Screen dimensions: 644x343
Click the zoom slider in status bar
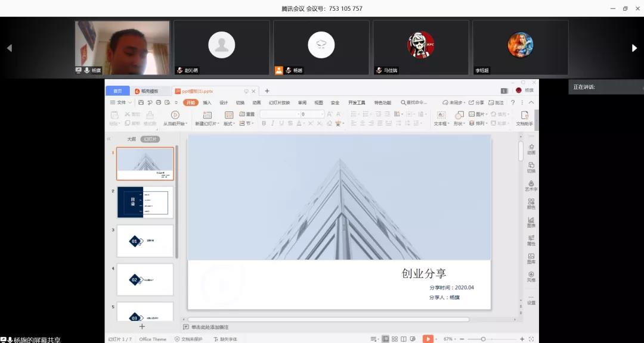483,339
